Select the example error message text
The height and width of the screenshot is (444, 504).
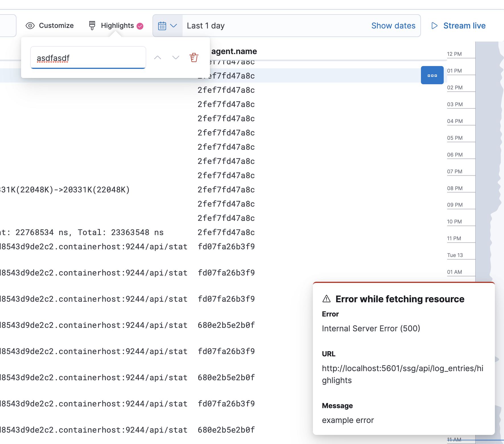(x=348, y=420)
